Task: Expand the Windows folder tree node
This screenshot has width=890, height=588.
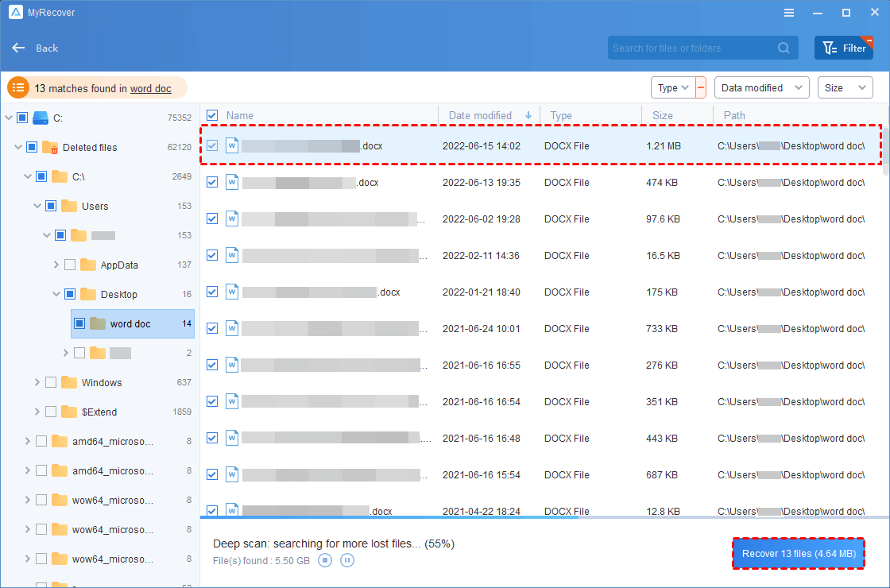Action: pos(37,382)
